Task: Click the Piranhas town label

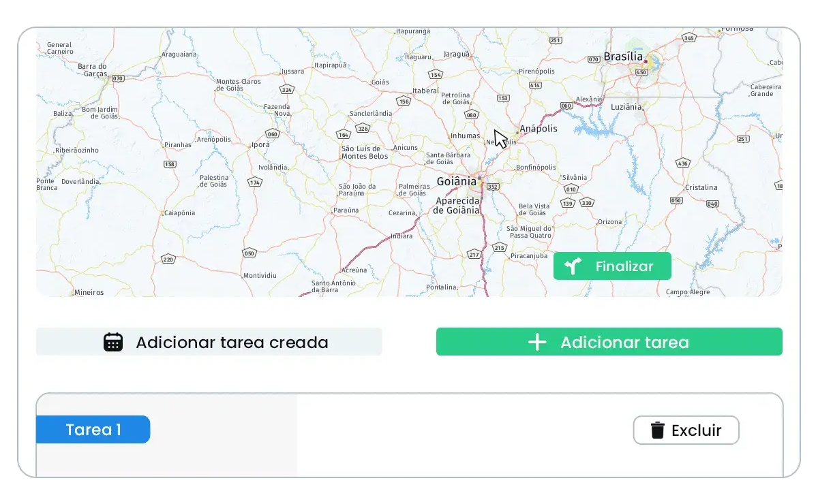Action: [x=178, y=145]
